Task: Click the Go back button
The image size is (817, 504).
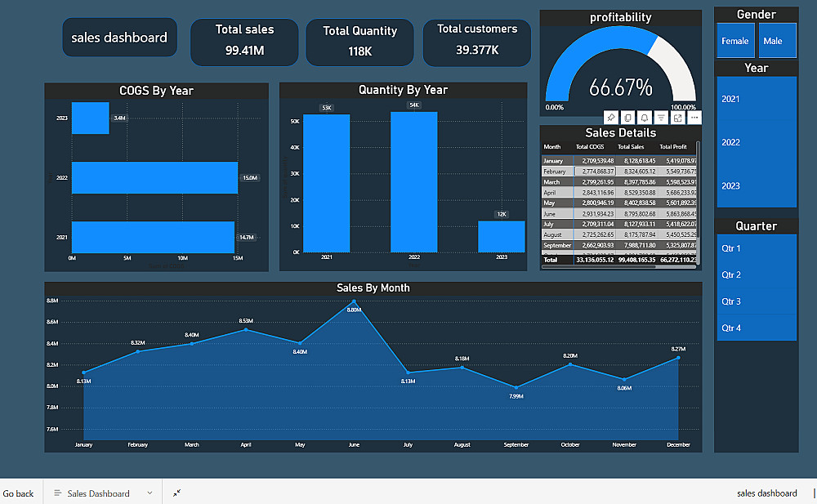Action: [18, 493]
